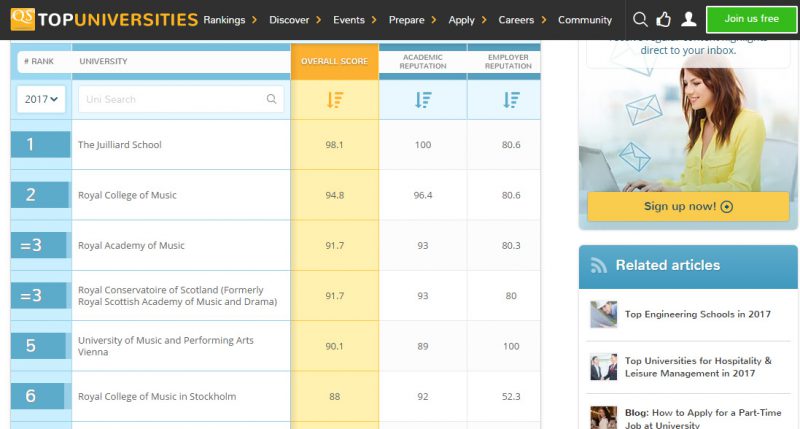Click the Related articles heading
800x429 pixels.
point(668,265)
